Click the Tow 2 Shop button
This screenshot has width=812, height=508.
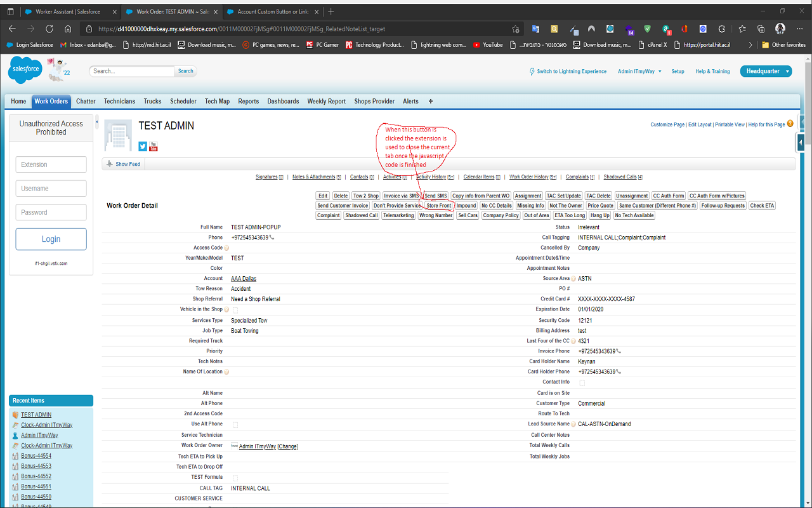coord(366,196)
